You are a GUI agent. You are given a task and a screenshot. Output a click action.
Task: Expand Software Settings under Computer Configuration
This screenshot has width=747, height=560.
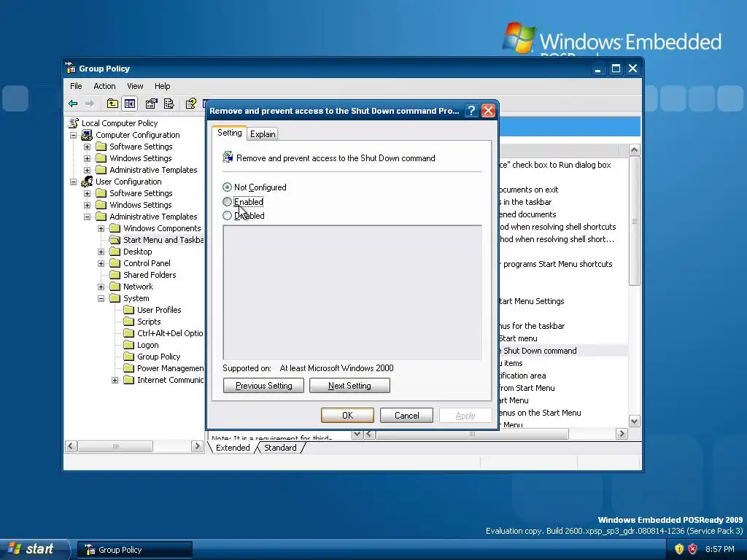pyautogui.click(x=88, y=147)
